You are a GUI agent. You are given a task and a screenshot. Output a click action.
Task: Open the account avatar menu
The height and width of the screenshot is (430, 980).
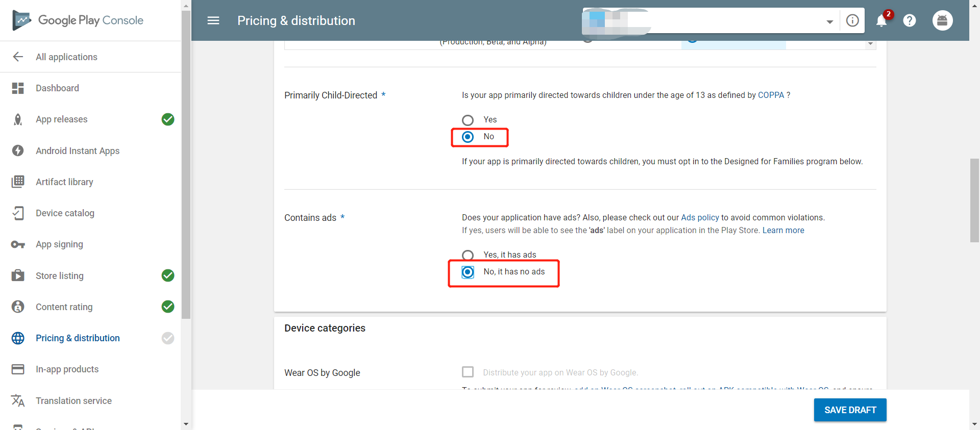943,20
